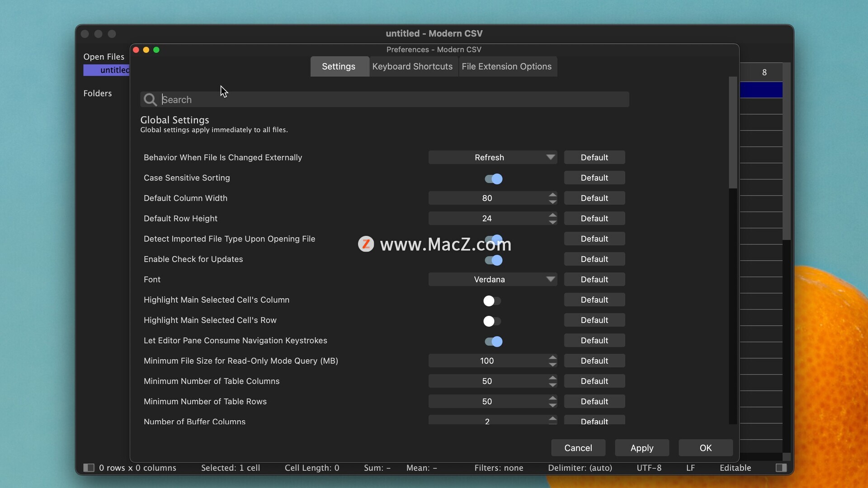Reset Minimum Number of Table Rows default
Viewport: 868px width, 488px height.
(594, 401)
